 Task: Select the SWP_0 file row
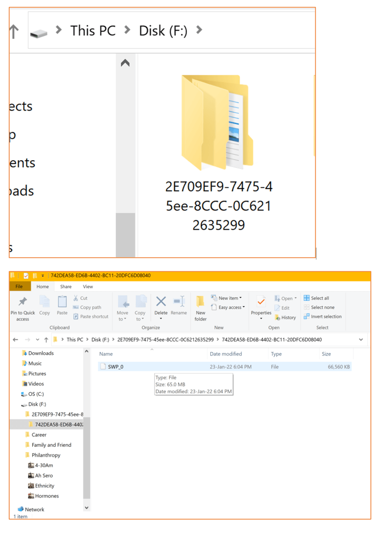[225, 367]
